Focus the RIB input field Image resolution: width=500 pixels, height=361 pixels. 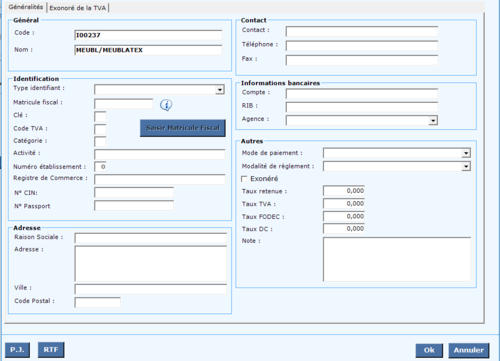[362, 107]
